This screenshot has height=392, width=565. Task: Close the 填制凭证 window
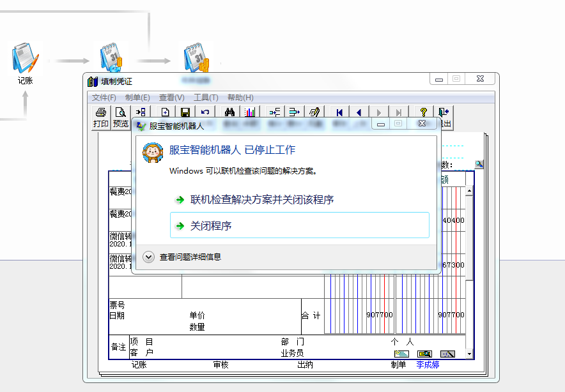pyautogui.click(x=480, y=79)
